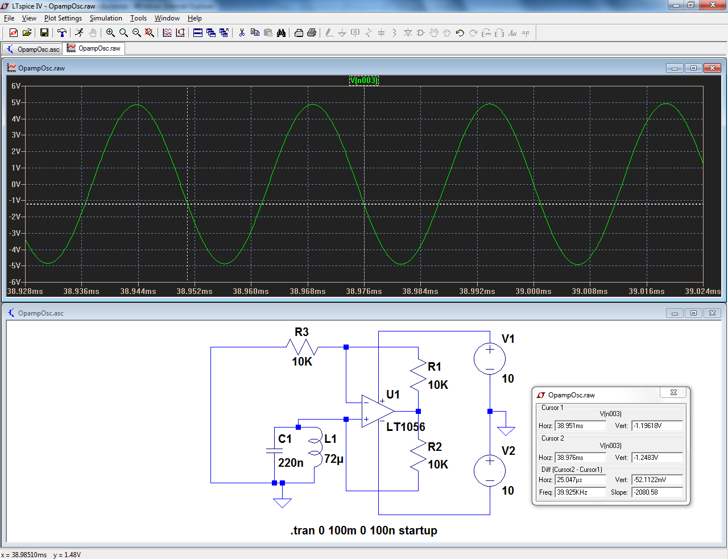Click the Find binoculars icon
728x560 pixels.
click(x=281, y=33)
